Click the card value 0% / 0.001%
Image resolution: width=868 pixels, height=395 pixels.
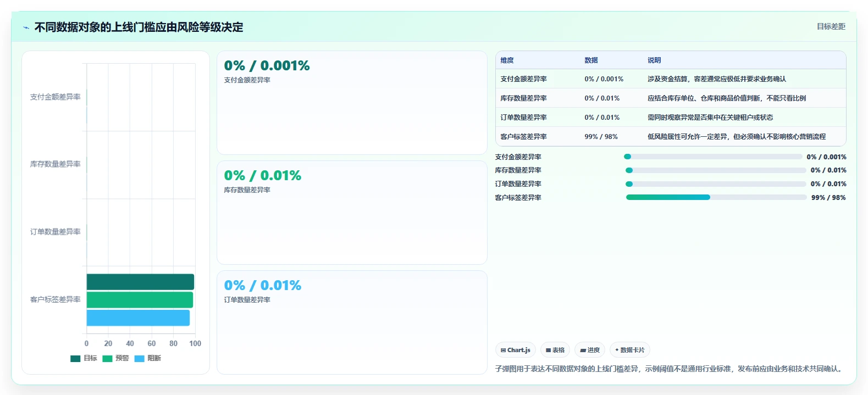coord(267,66)
